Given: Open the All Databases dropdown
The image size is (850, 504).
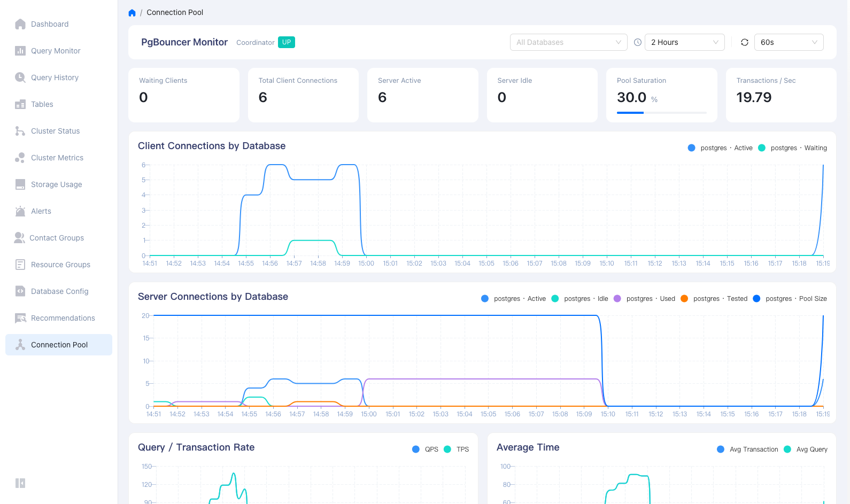Looking at the screenshot, I should tap(569, 42).
